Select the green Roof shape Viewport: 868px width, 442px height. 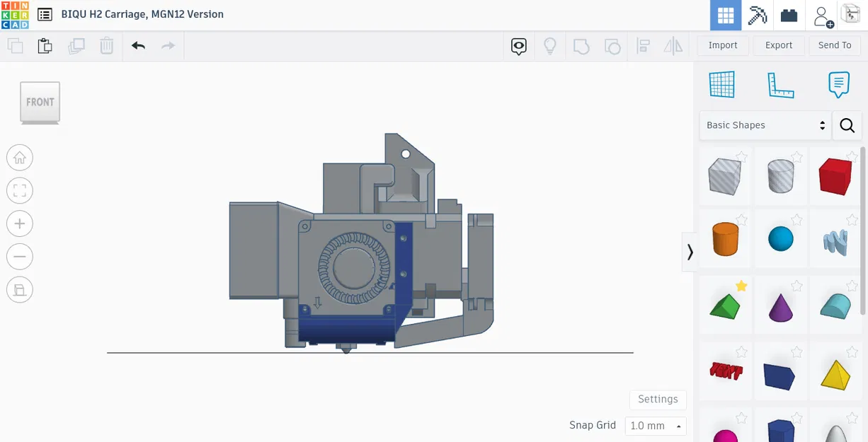[725, 306]
